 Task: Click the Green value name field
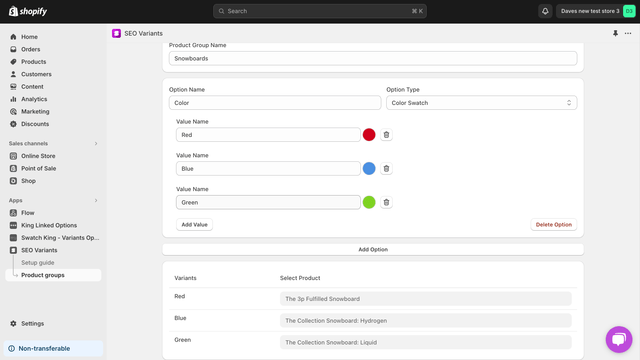[268, 202]
